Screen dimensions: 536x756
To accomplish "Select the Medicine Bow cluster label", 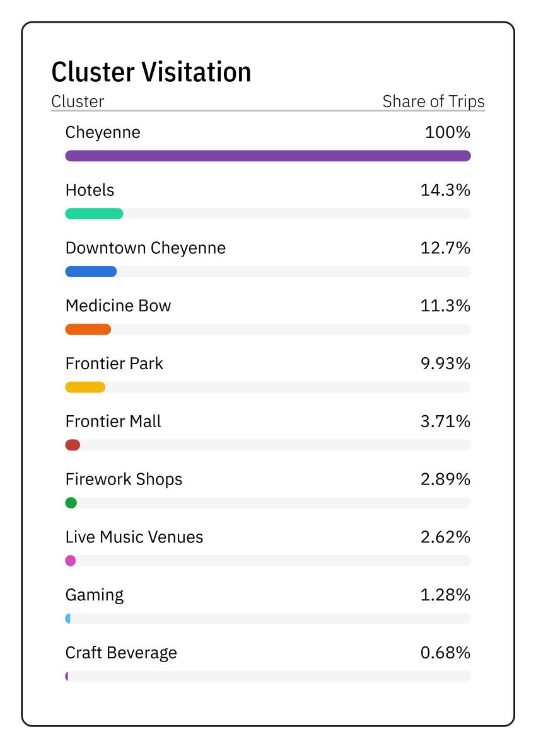I will (x=118, y=306).
